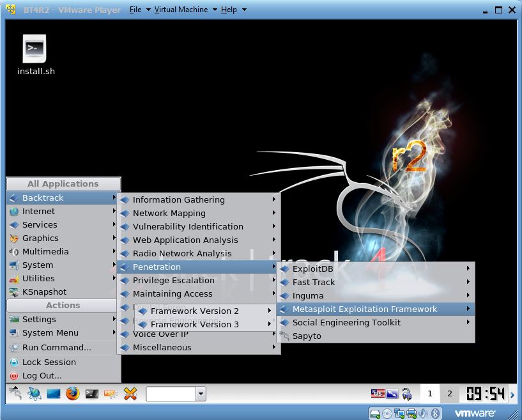Click the VMware hard disk status icon

(x=375, y=414)
